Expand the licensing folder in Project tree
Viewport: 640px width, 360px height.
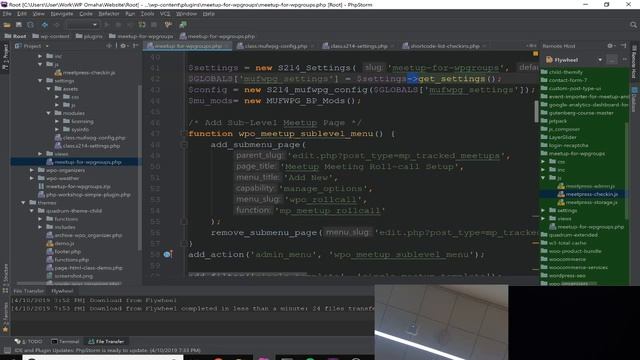(x=57, y=122)
